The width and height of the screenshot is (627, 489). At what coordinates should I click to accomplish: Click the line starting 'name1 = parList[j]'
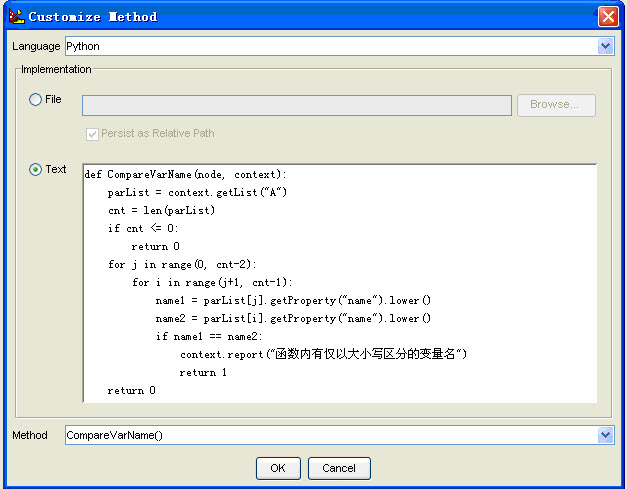293,300
